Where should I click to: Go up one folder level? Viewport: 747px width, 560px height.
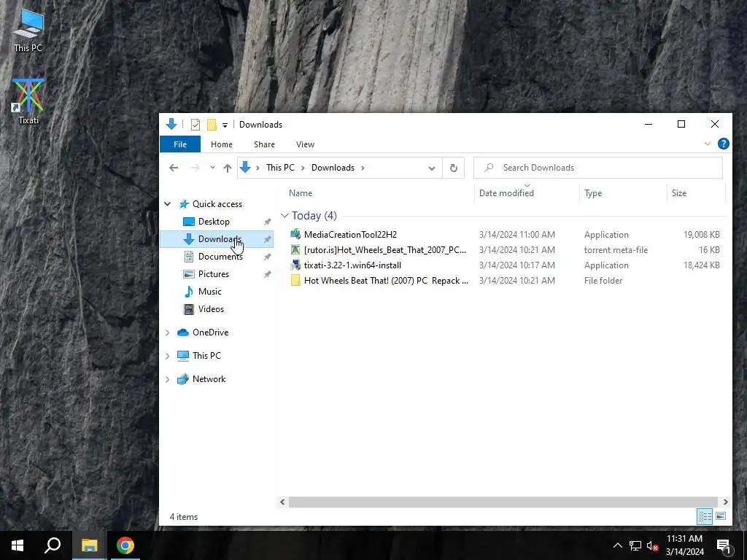pos(228,168)
